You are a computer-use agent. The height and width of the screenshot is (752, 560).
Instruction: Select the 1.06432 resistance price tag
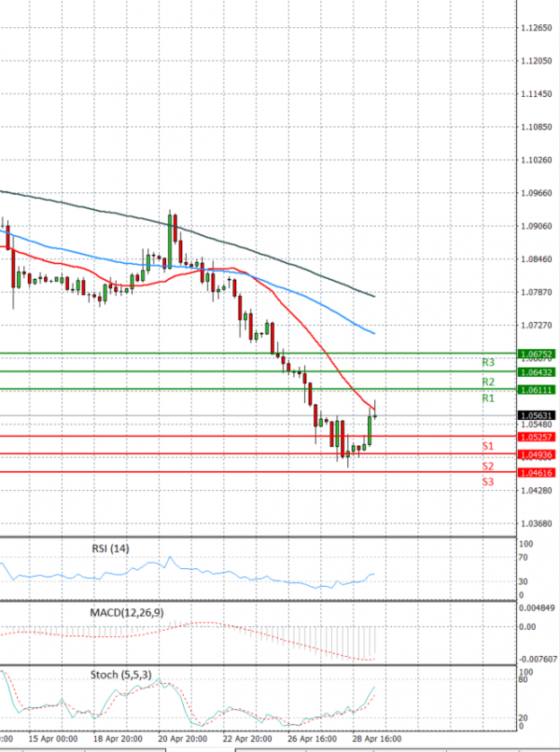coord(537,372)
